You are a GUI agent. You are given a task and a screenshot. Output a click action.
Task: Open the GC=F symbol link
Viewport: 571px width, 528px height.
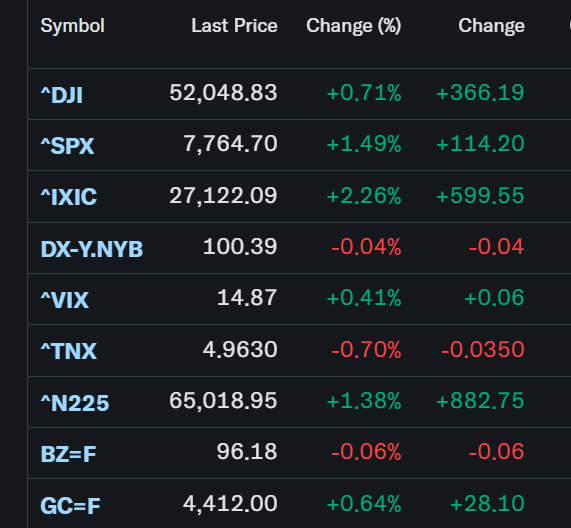coord(70,506)
